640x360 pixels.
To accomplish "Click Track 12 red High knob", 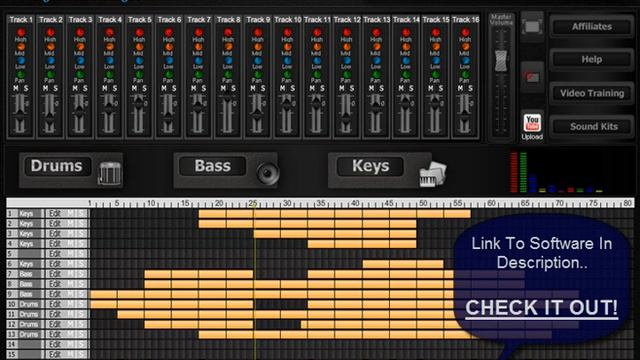I will [347, 32].
